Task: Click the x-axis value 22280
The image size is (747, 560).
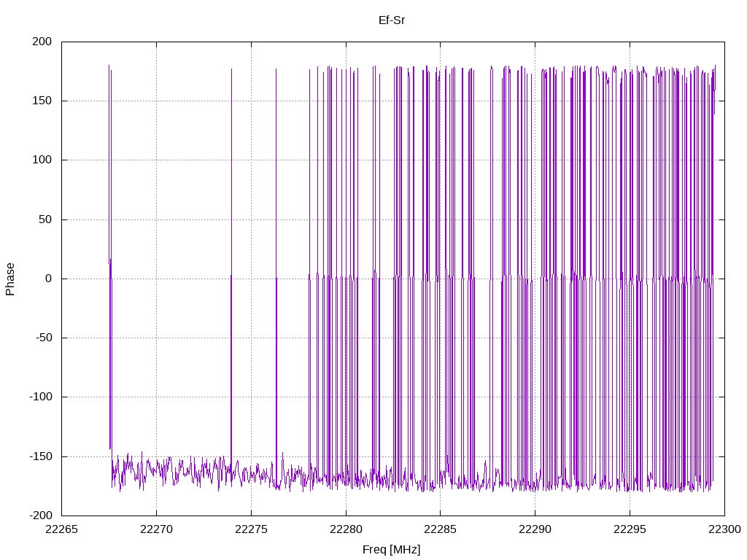Action: tap(346, 529)
